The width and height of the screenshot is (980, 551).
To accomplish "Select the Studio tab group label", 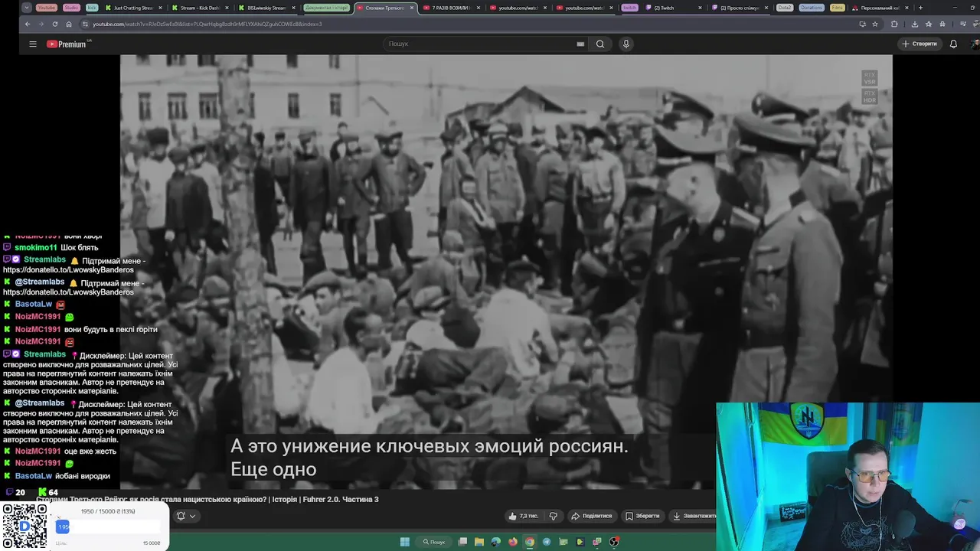I will click(71, 8).
